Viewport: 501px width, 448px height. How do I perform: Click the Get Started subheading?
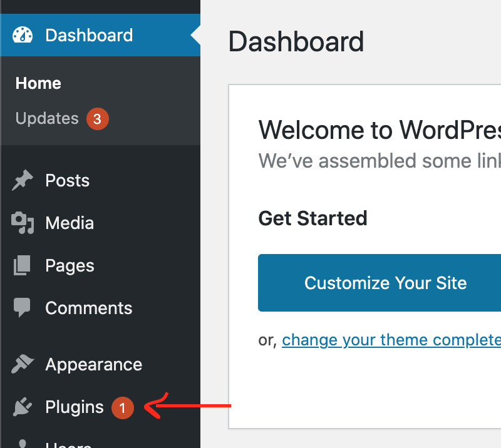coord(312,218)
